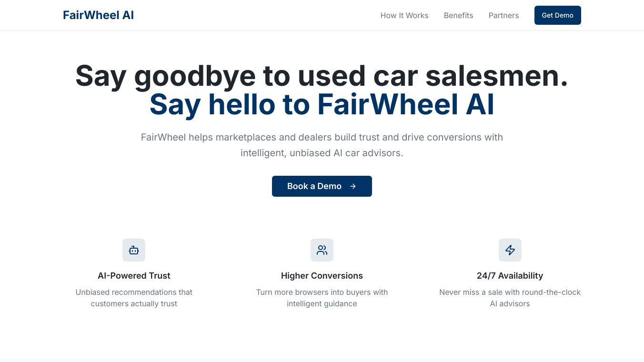Click the word 'goodbye' in the headline

coord(195,76)
